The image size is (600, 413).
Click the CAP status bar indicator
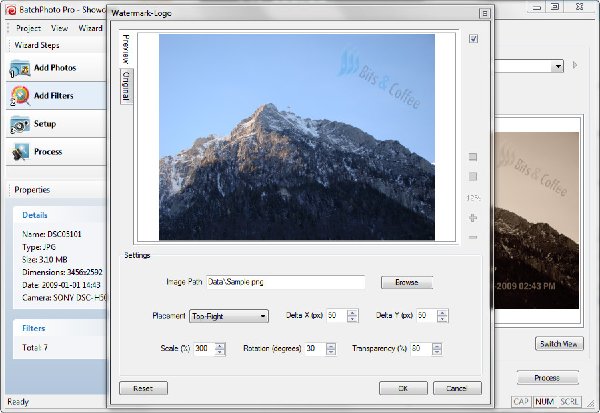tap(521, 402)
